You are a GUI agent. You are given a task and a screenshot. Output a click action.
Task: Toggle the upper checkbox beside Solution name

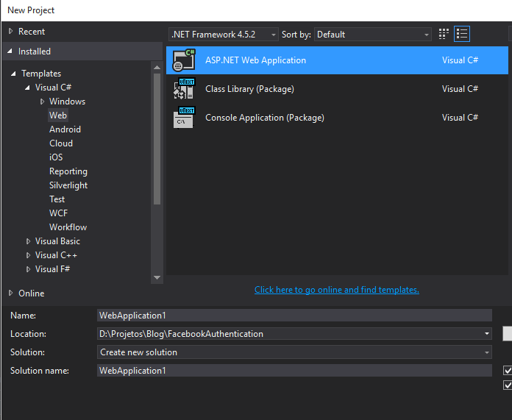[x=508, y=370]
